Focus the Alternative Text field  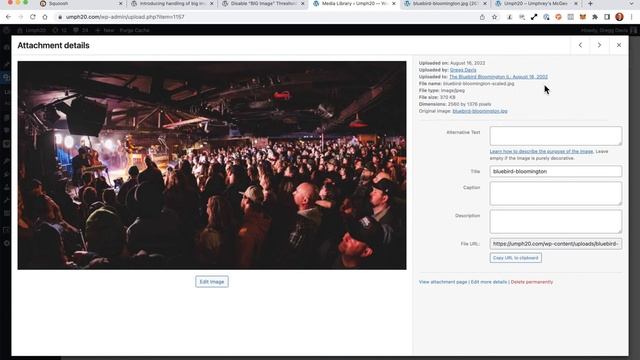[556, 136]
